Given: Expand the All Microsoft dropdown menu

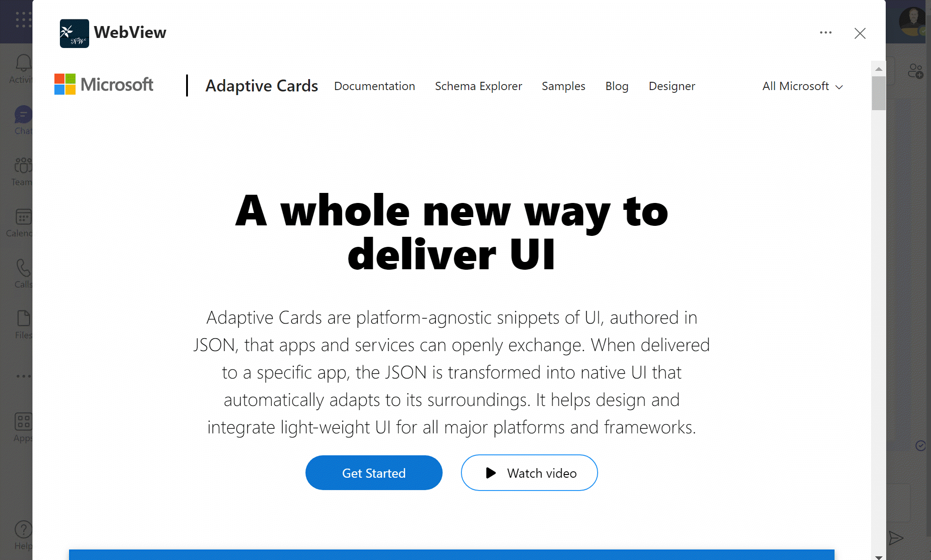Looking at the screenshot, I should (x=801, y=86).
